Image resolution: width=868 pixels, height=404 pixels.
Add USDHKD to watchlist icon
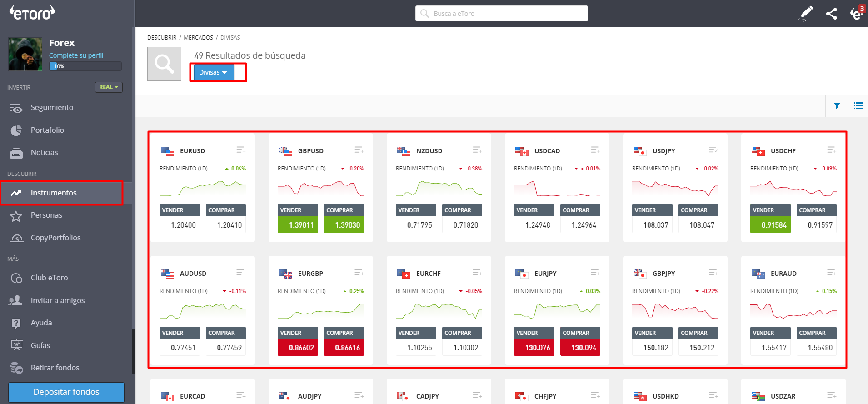point(713,395)
